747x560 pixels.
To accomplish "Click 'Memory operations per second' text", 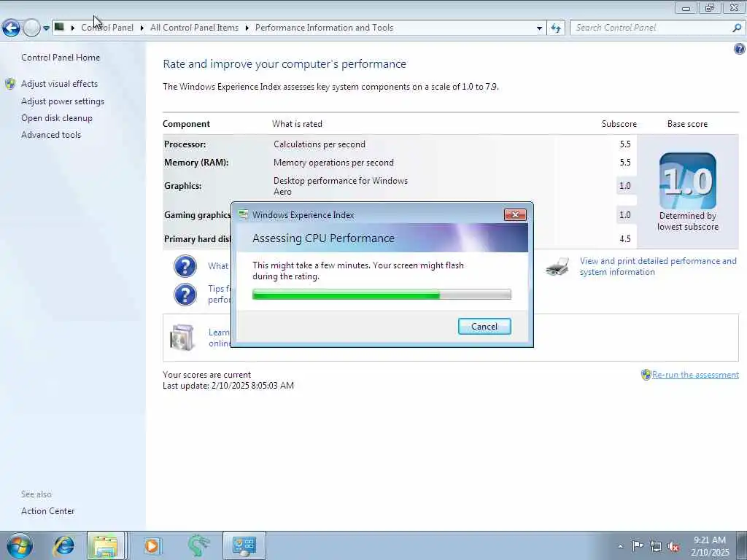I will point(333,163).
